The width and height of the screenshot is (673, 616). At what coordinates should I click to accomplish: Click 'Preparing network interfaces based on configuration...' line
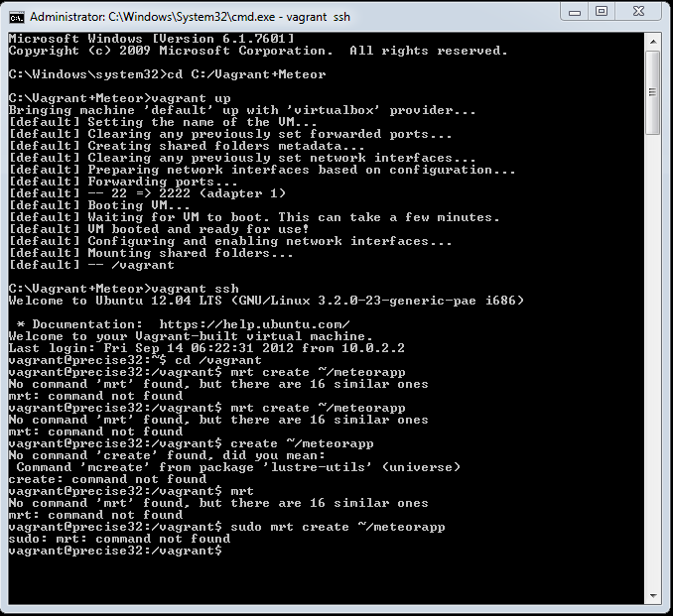tap(262, 170)
